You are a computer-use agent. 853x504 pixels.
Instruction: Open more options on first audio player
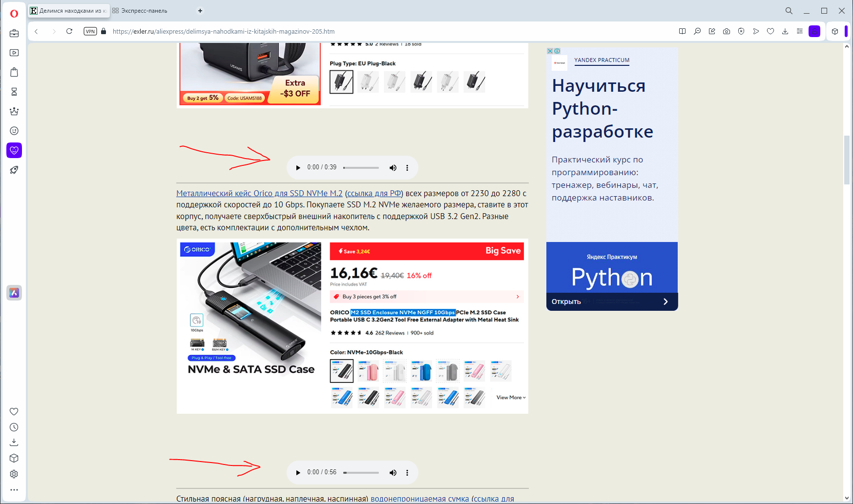click(x=407, y=168)
